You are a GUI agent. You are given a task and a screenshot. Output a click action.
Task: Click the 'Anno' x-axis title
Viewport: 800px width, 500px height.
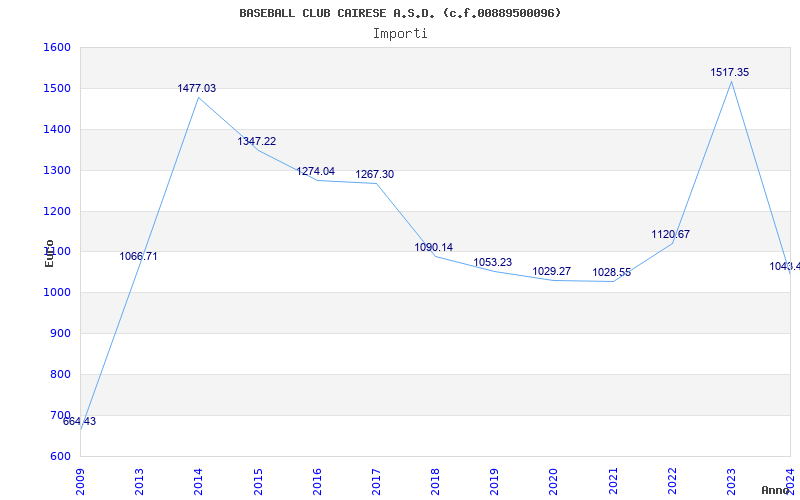point(776,490)
